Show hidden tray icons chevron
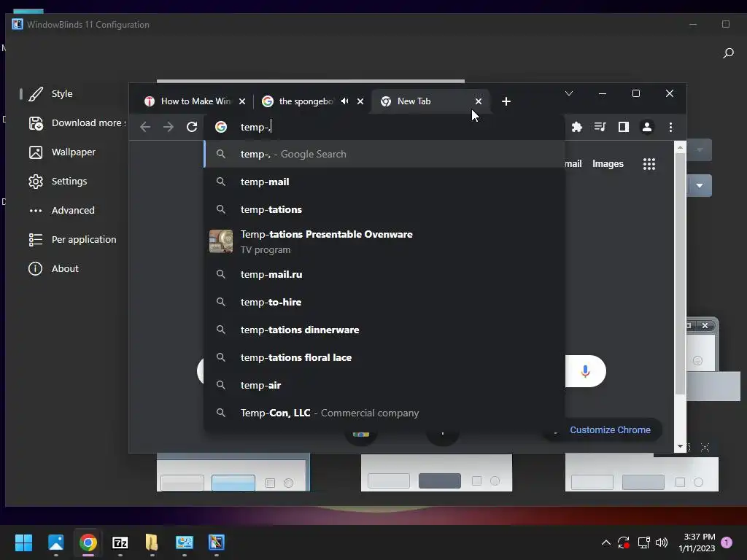Image resolution: width=747 pixels, height=560 pixels. 606,542
